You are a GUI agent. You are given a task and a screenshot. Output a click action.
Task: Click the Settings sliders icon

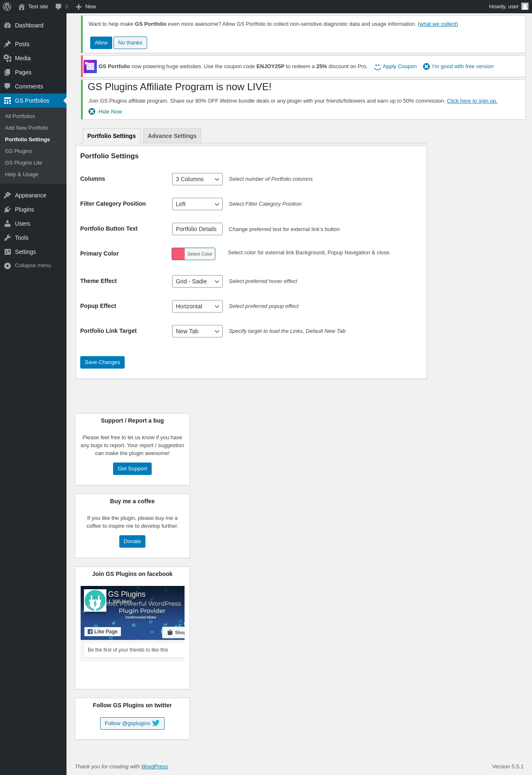pyautogui.click(x=7, y=252)
